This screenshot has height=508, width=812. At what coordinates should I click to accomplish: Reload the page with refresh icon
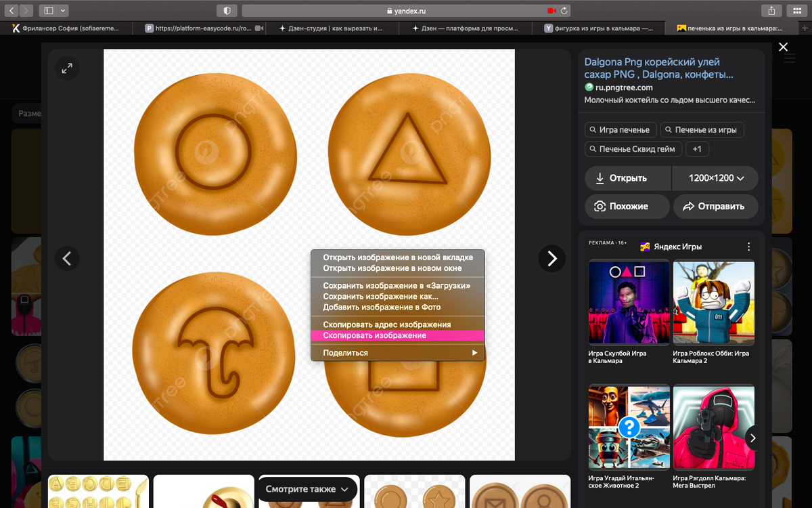pyautogui.click(x=564, y=11)
